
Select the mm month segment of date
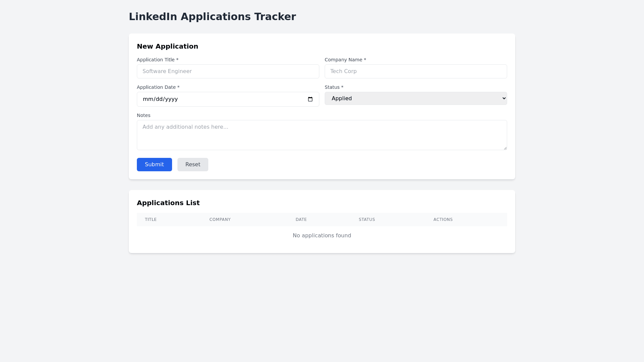(x=148, y=99)
